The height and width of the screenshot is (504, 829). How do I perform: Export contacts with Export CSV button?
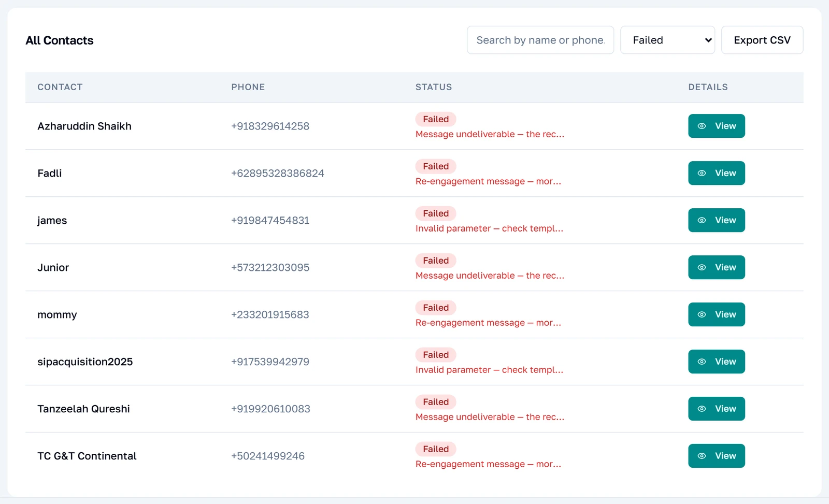pos(762,40)
